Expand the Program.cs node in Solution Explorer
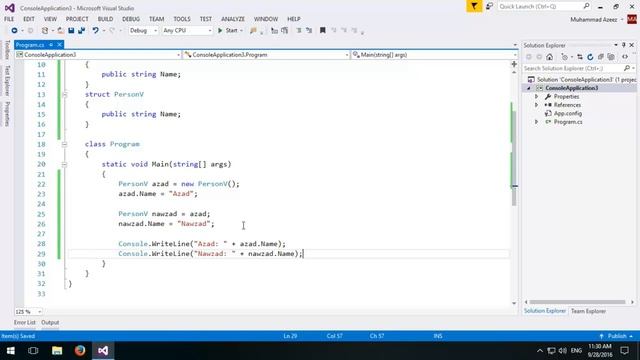640x360 pixels. 537,122
